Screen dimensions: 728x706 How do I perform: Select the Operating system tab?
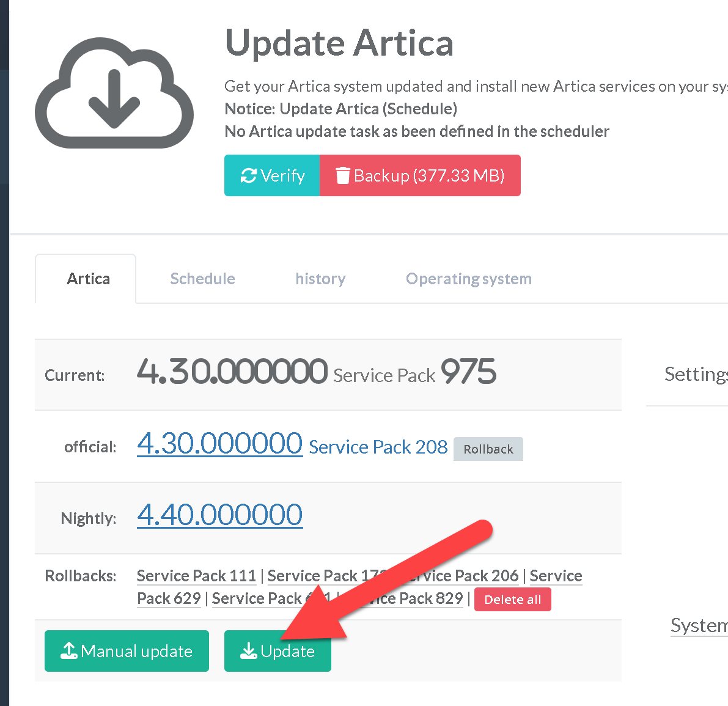[x=468, y=279]
